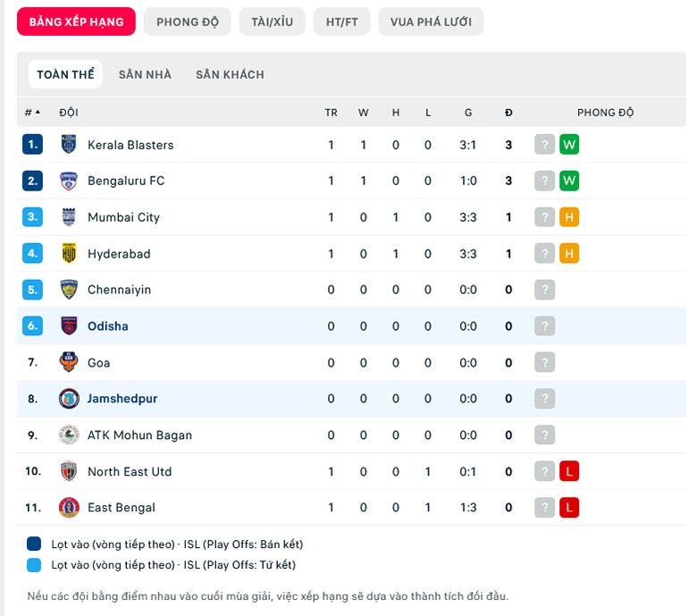Click the Hyderabad club crest icon
The image size is (697, 616).
pyautogui.click(x=69, y=254)
